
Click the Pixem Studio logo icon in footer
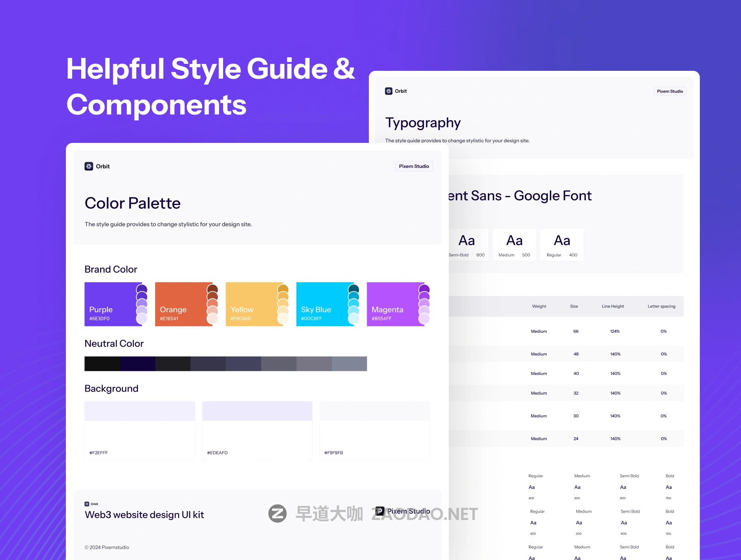click(380, 511)
